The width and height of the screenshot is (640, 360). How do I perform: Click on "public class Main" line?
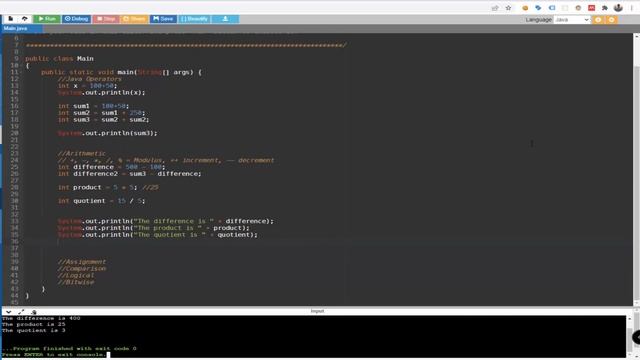coord(60,58)
